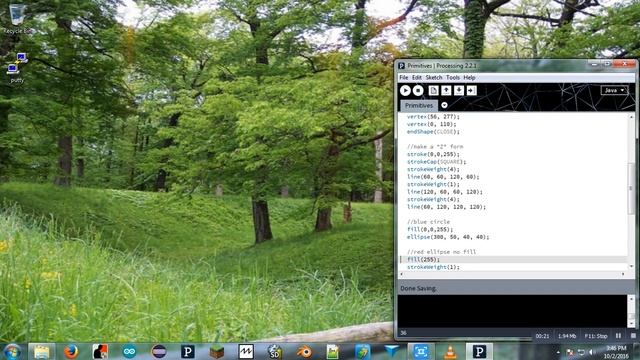Click the Export Application toolbar icon
Image resolution: width=640 pixels, height=360 pixels.
pyautogui.click(x=471, y=90)
